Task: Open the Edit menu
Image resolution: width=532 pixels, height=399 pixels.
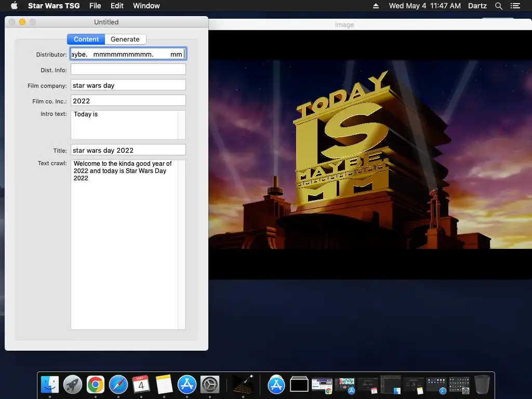Action: click(117, 6)
